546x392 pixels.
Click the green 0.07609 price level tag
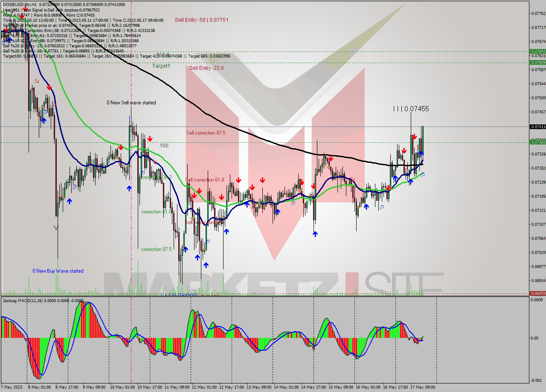click(537, 62)
